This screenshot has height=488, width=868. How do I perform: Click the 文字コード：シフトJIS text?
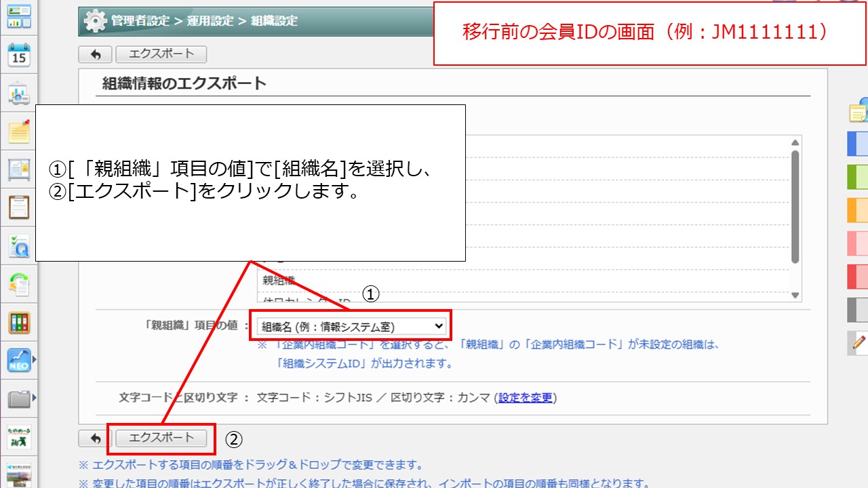tap(314, 398)
